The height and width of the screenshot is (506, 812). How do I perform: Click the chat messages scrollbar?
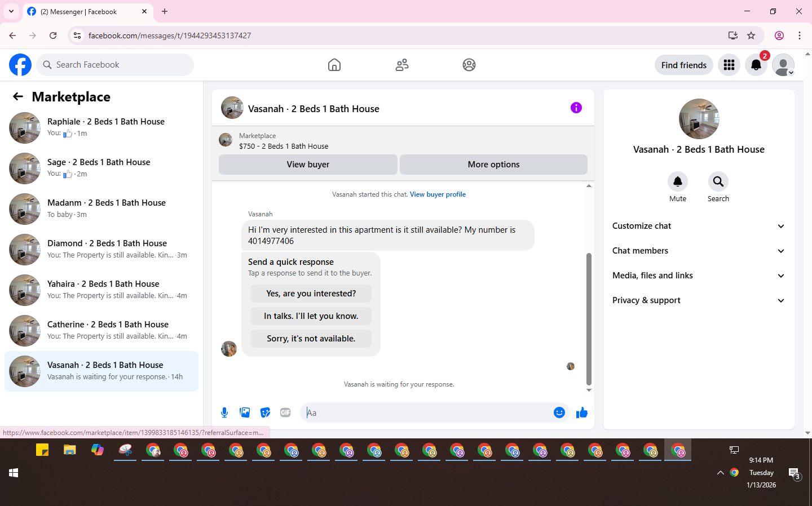(x=589, y=318)
